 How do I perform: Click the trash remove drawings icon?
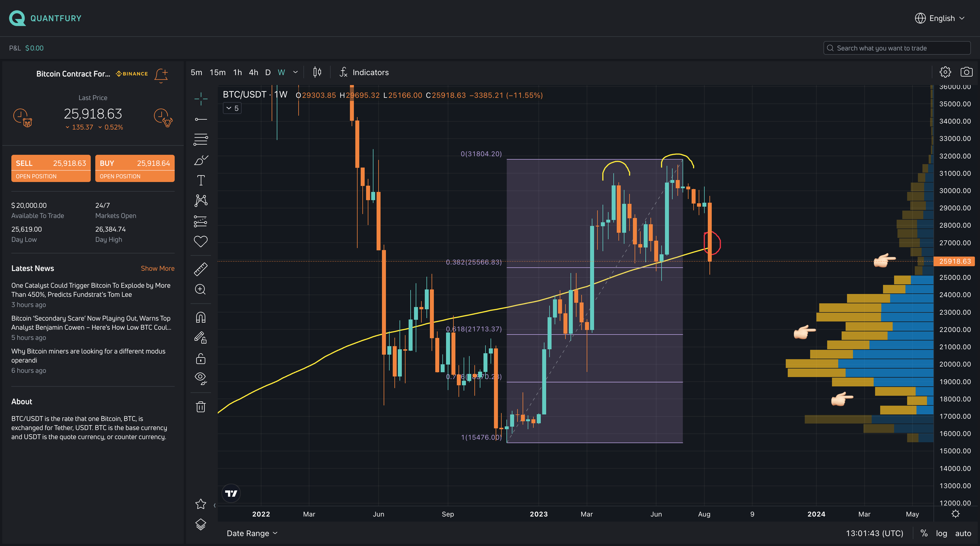pos(200,407)
